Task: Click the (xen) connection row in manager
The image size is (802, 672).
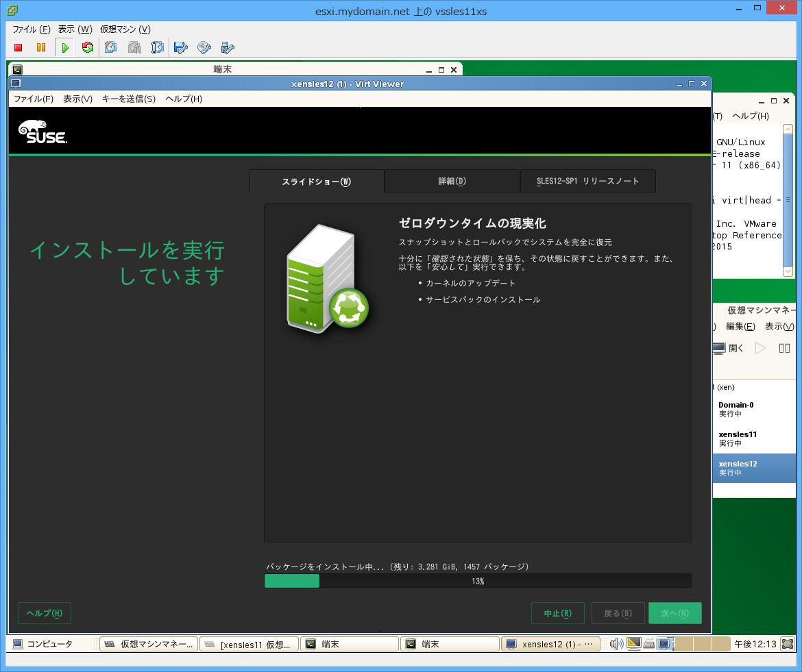Action: 754,387
